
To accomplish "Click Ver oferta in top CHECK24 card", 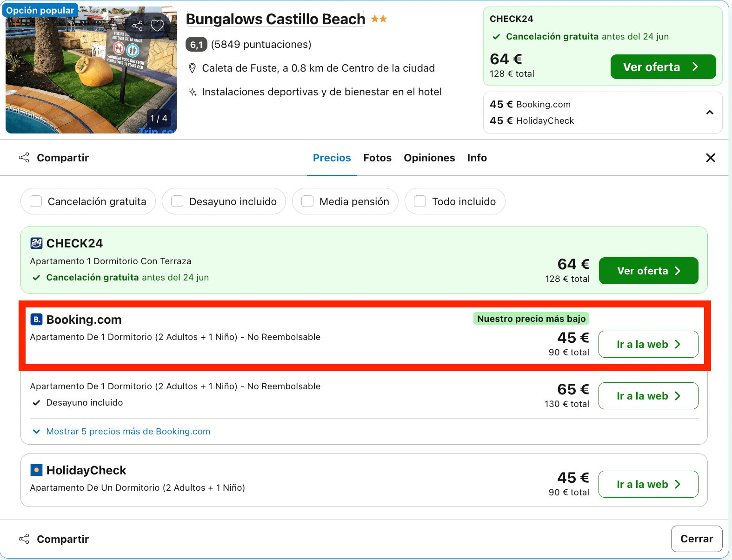I will 663,67.
